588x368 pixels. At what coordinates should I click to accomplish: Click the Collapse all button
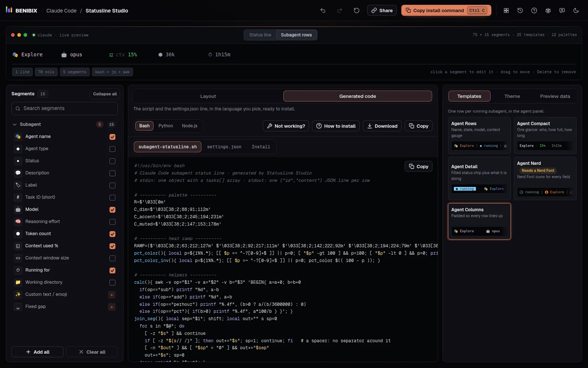coord(105,94)
